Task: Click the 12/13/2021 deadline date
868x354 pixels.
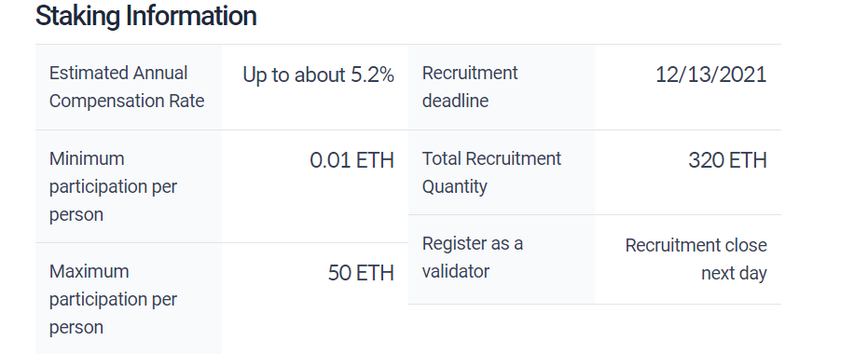Action: click(x=710, y=75)
